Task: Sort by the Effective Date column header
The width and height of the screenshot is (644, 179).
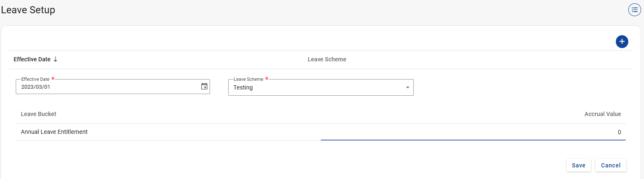Action: point(32,59)
